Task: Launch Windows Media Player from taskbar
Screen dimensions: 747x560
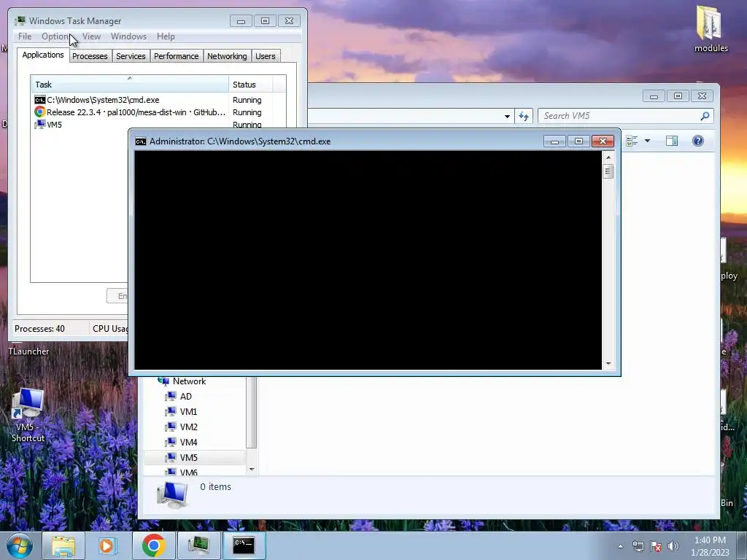Action: tap(108, 545)
